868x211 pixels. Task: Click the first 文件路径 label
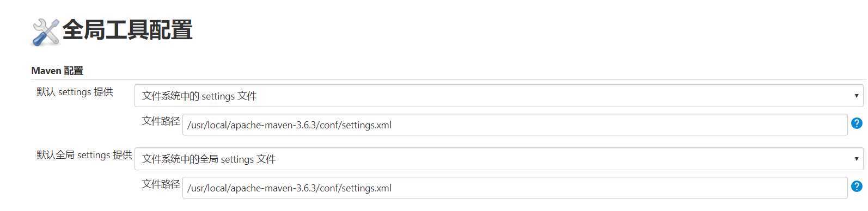161,121
